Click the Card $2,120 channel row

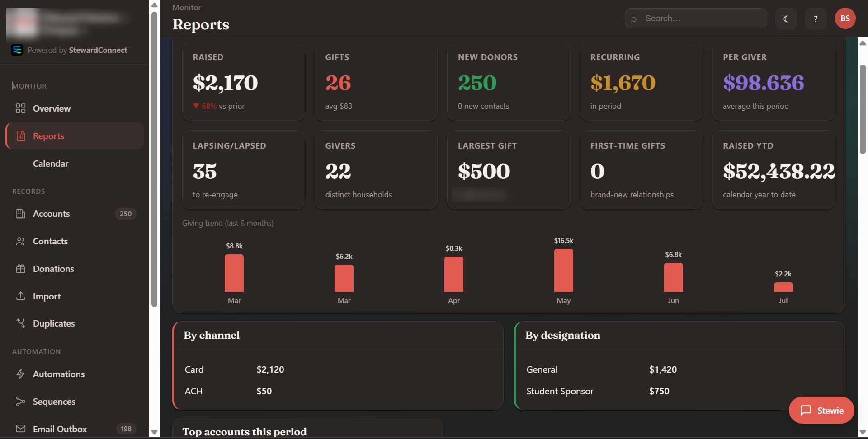pyautogui.click(x=338, y=369)
